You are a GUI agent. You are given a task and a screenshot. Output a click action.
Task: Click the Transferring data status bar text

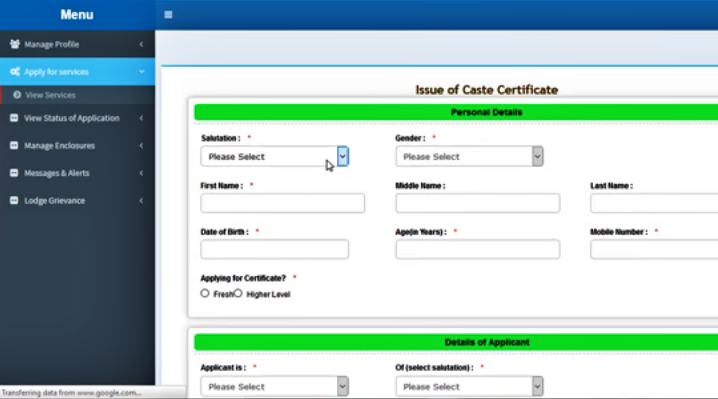pos(71,393)
